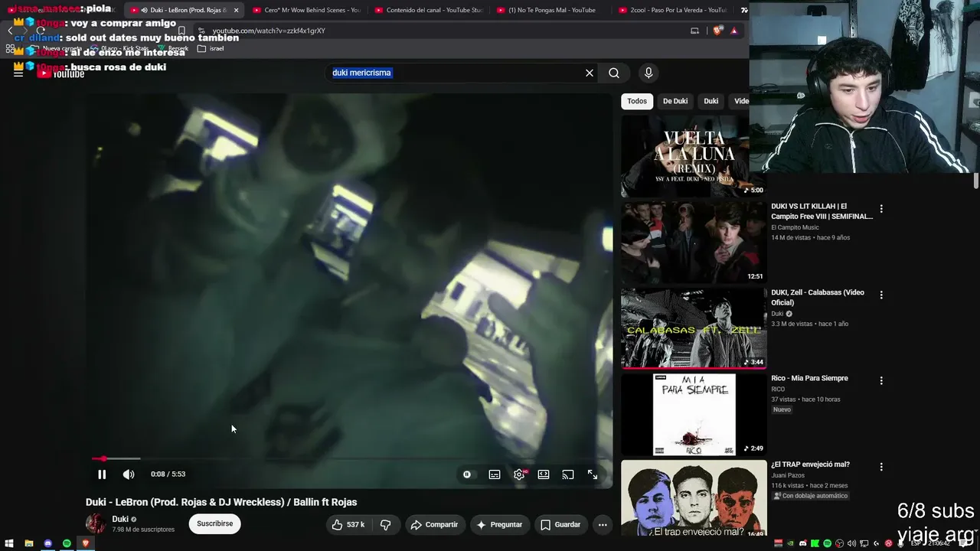Select the Duki filter chip
The height and width of the screenshot is (551, 980).
click(x=711, y=101)
